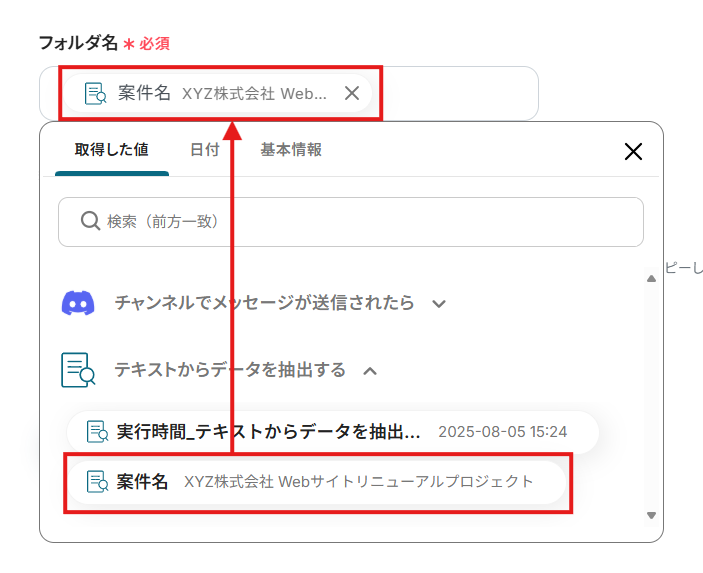Viewport: 703px width, 573px height.
Task: Click the chevron next to チャンネルでメッセージが送信されたら
Action: [439, 304]
